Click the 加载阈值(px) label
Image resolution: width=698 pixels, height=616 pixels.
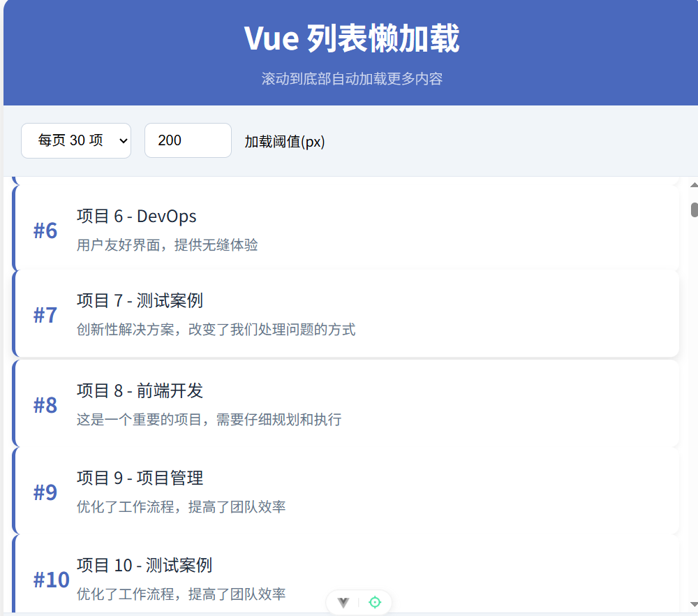[x=285, y=142]
